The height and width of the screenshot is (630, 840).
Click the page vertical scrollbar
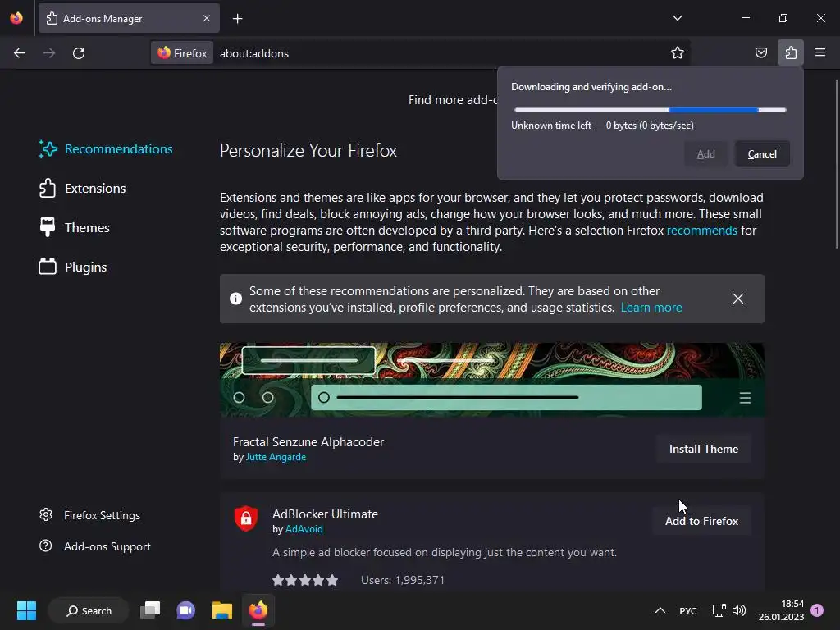point(836,164)
